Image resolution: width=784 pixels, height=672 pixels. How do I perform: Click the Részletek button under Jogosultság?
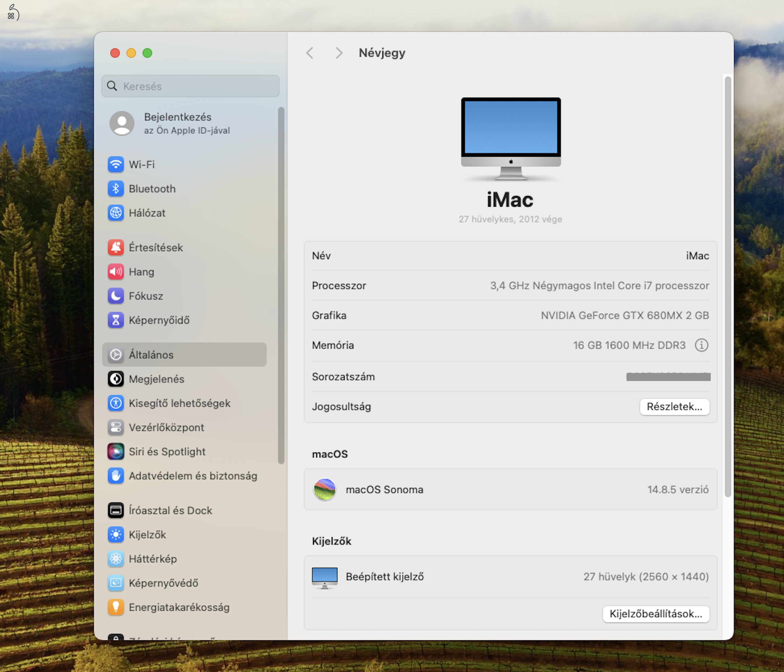point(675,407)
